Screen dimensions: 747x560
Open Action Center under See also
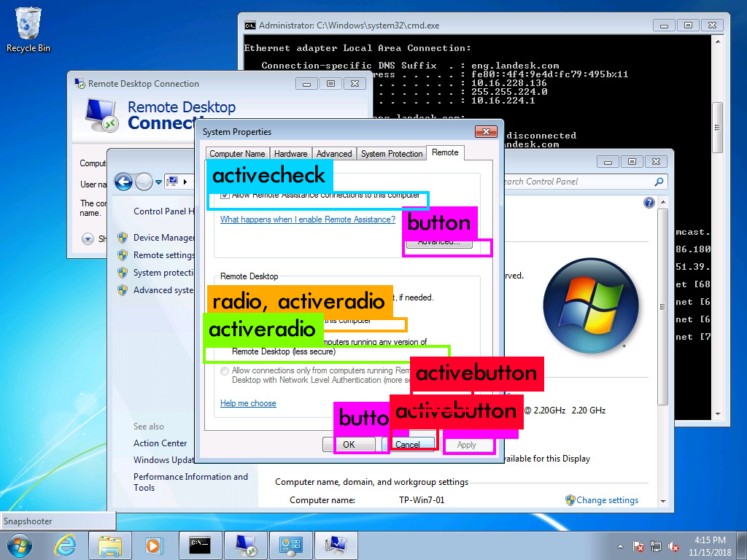click(x=160, y=443)
